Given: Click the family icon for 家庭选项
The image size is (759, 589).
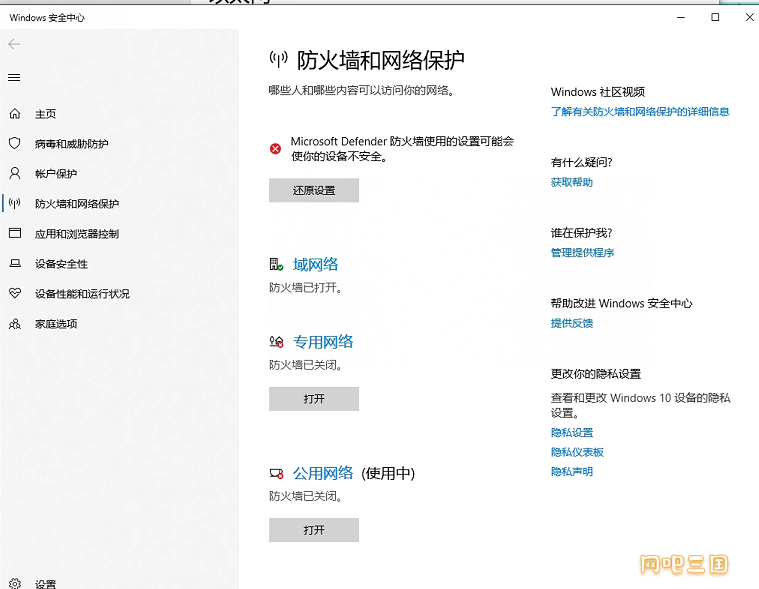Looking at the screenshot, I should (x=15, y=324).
